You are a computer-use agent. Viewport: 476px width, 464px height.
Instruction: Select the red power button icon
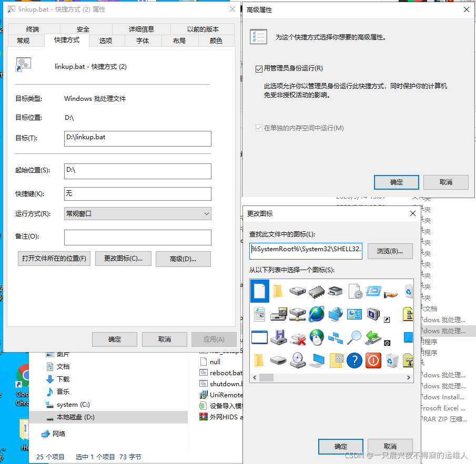pyautogui.click(x=373, y=360)
